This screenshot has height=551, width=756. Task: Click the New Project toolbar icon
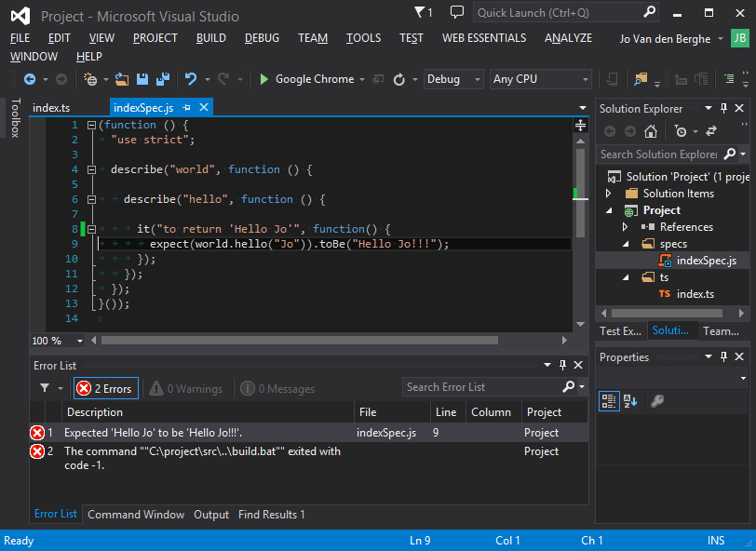click(90, 79)
